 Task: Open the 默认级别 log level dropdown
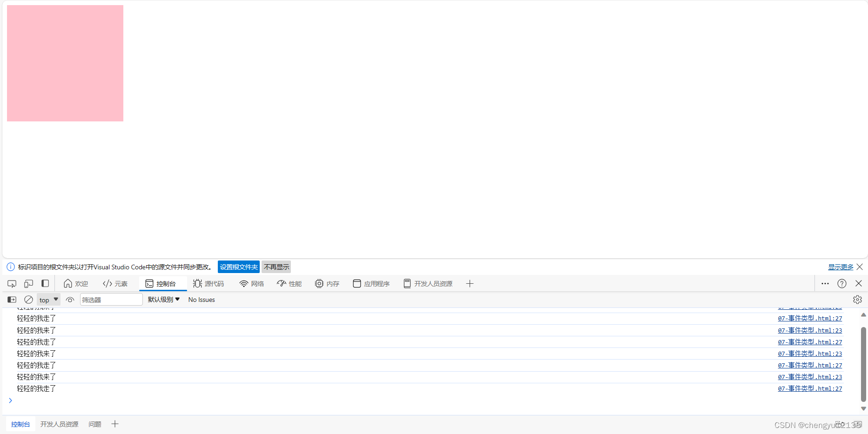coord(162,299)
